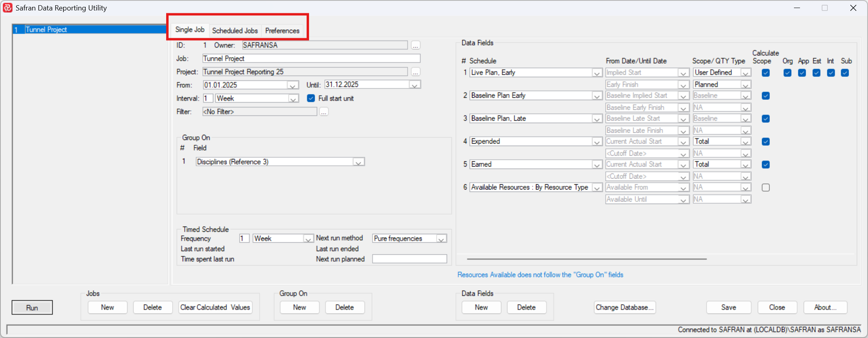Open the Baseline Plan Early schedule dropdown
Viewport: 868px width, 338px height.
tap(597, 96)
